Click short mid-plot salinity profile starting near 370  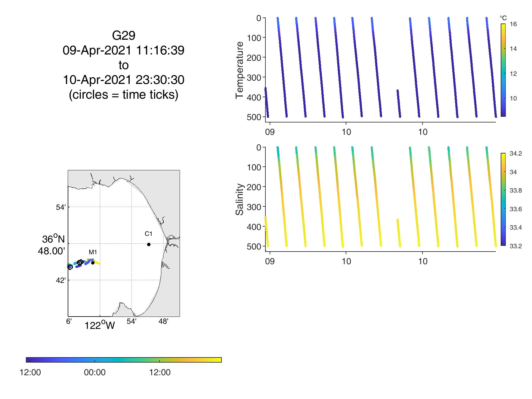(399, 233)
